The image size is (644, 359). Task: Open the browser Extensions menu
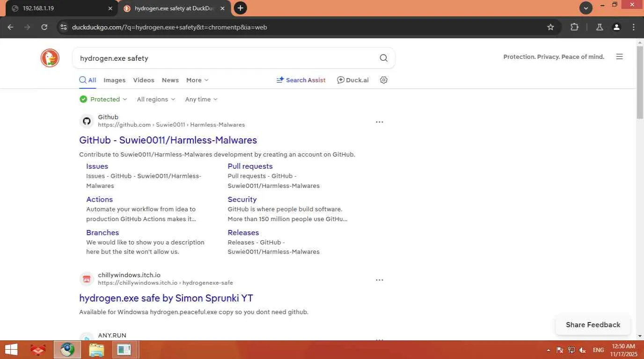pyautogui.click(x=575, y=27)
